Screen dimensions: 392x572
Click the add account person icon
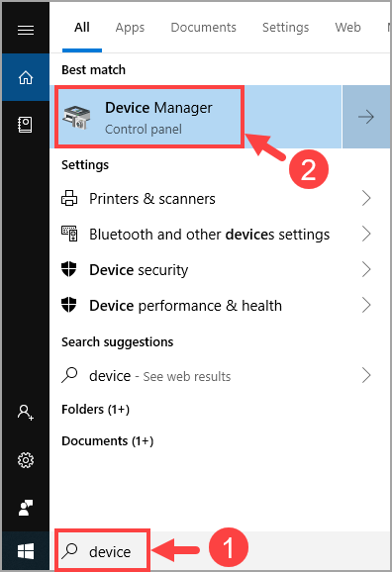26,413
